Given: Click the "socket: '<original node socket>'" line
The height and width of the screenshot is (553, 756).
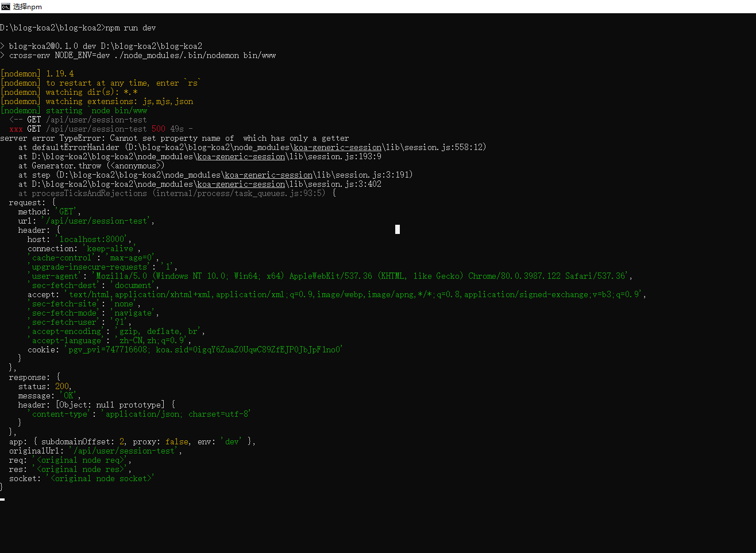Looking at the screenshot, I should [82, 478].
